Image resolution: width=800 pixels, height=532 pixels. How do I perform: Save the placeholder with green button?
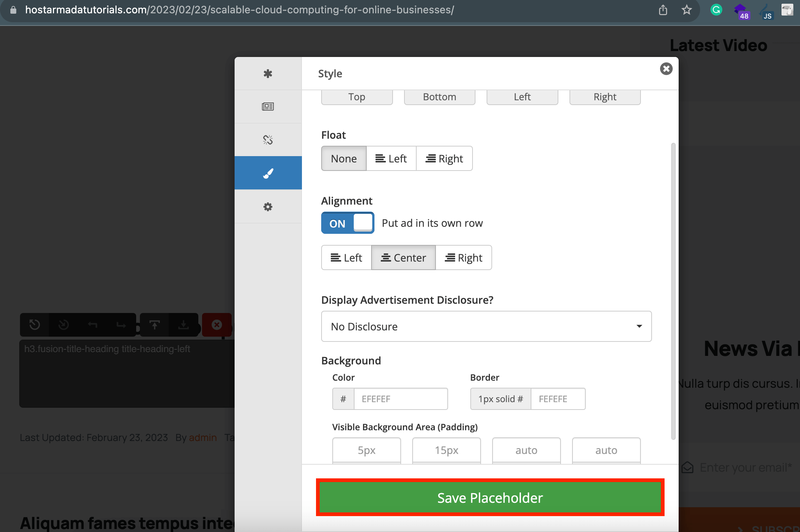click(x=490, y=498)
